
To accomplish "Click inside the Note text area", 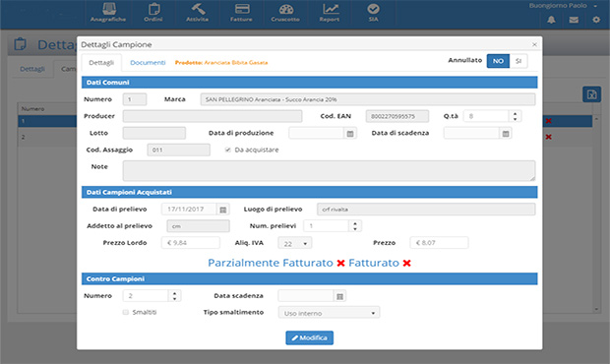I will point(330,171).
